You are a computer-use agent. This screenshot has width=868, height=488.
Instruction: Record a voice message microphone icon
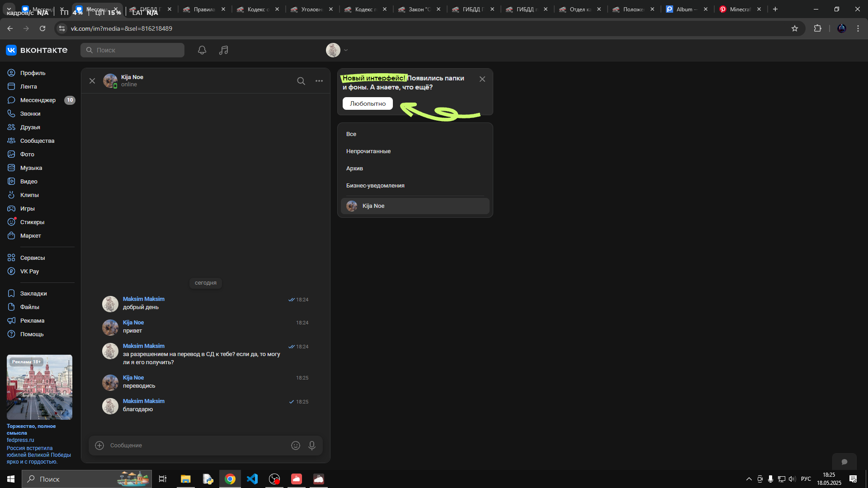[312, 446]
